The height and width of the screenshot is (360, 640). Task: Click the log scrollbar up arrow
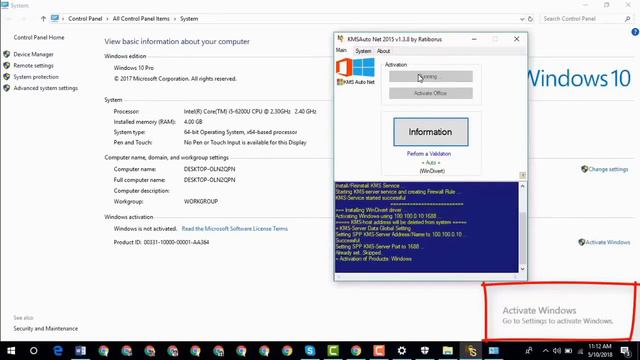(x=522, y=186)
